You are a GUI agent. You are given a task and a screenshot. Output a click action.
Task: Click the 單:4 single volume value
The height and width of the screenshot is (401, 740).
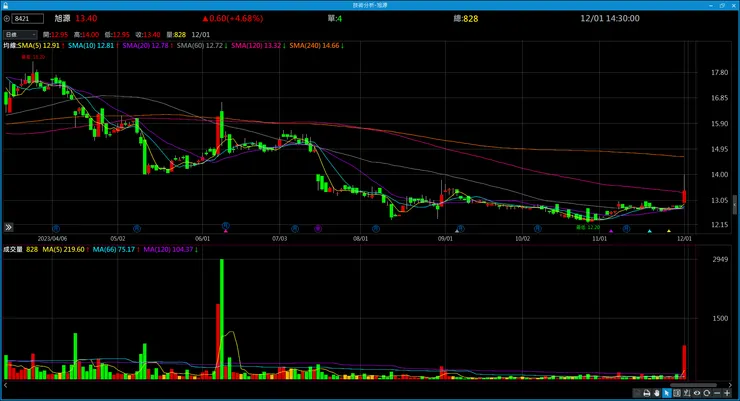[x=335, y=18]
